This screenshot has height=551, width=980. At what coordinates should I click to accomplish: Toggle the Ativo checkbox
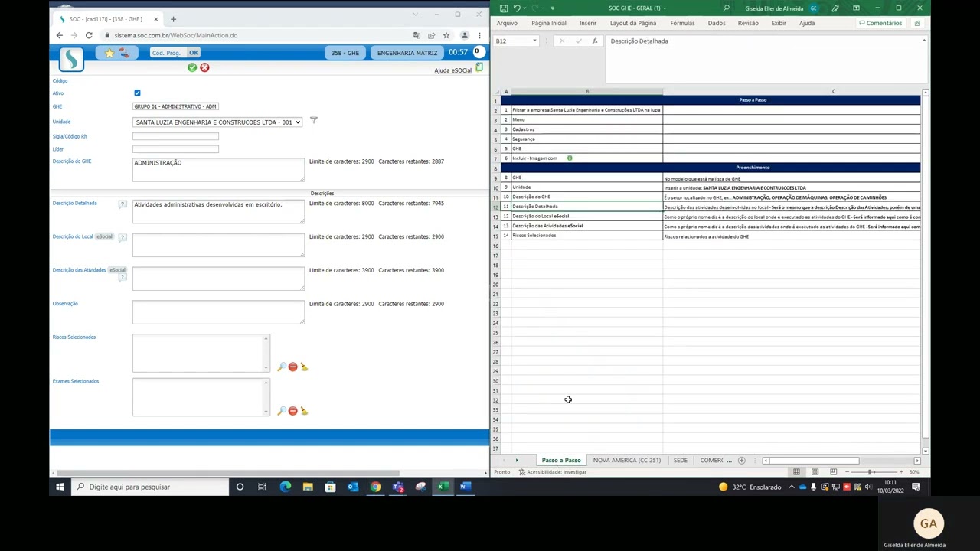pos(137,93)
